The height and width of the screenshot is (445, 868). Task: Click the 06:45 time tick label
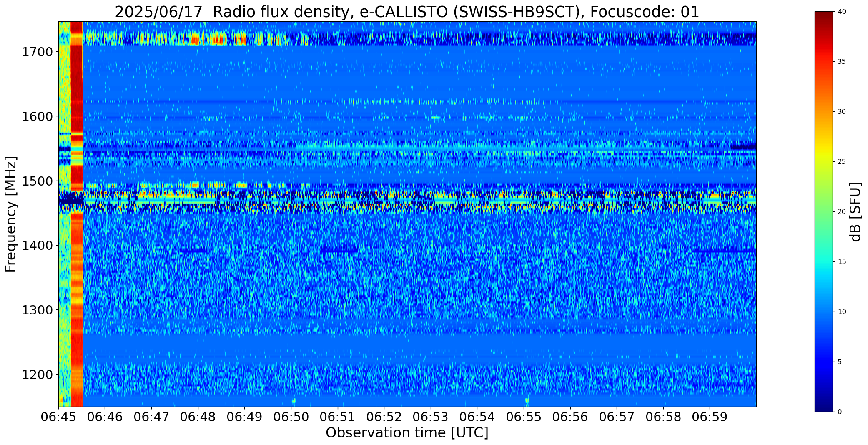coord(58,417)
